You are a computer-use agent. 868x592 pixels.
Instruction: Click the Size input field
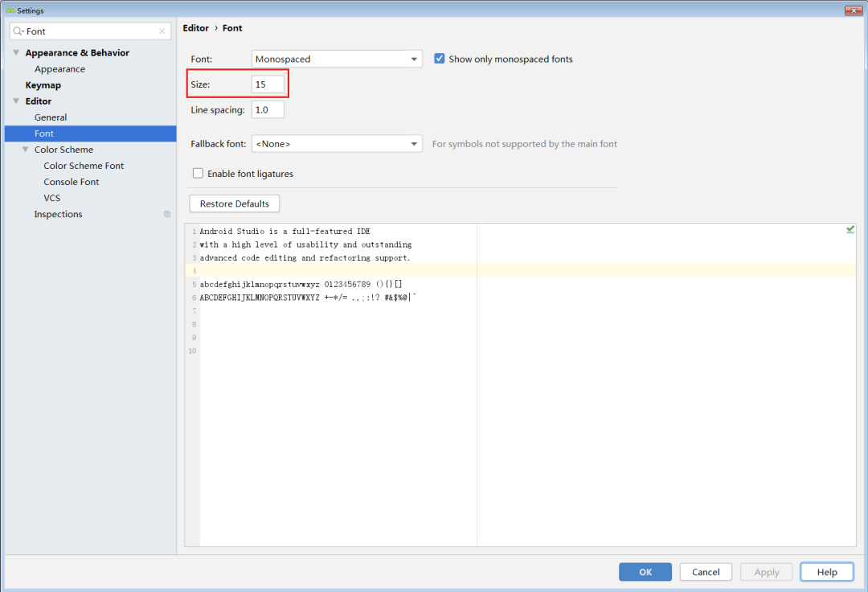click(268, 84)
